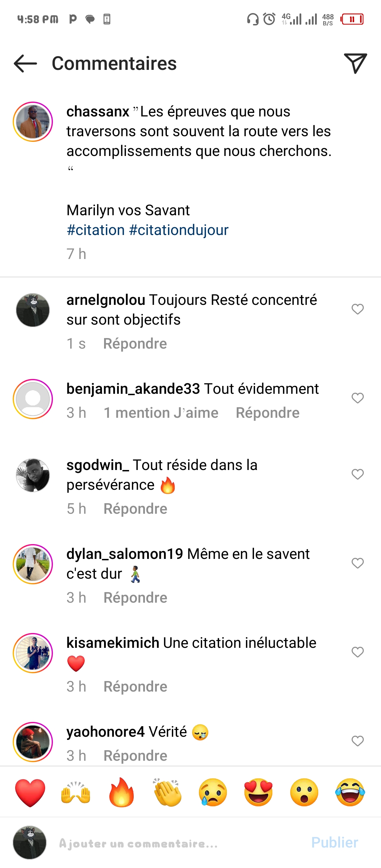Insert the clapping hands emoji
This screenshot has width=381, height=868.
167,792
